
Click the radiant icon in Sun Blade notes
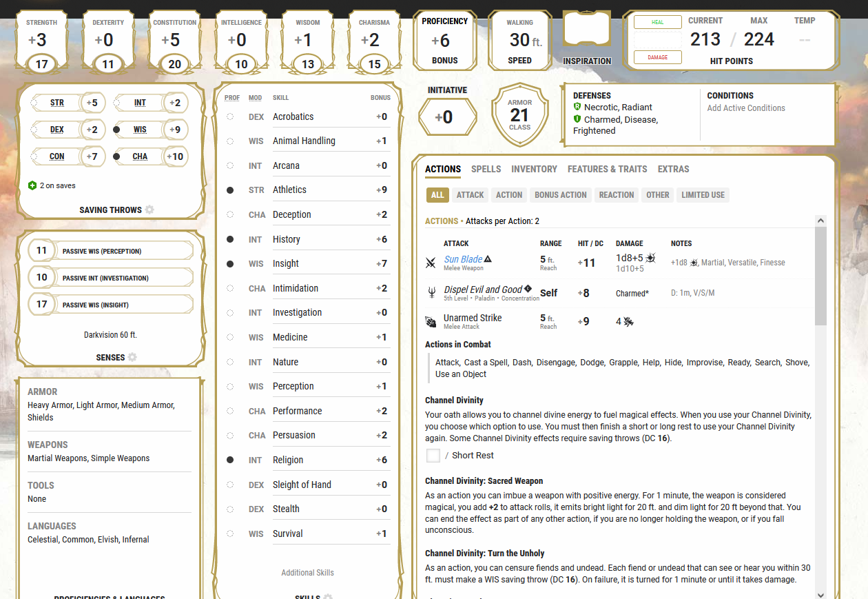tap(694, 263)
